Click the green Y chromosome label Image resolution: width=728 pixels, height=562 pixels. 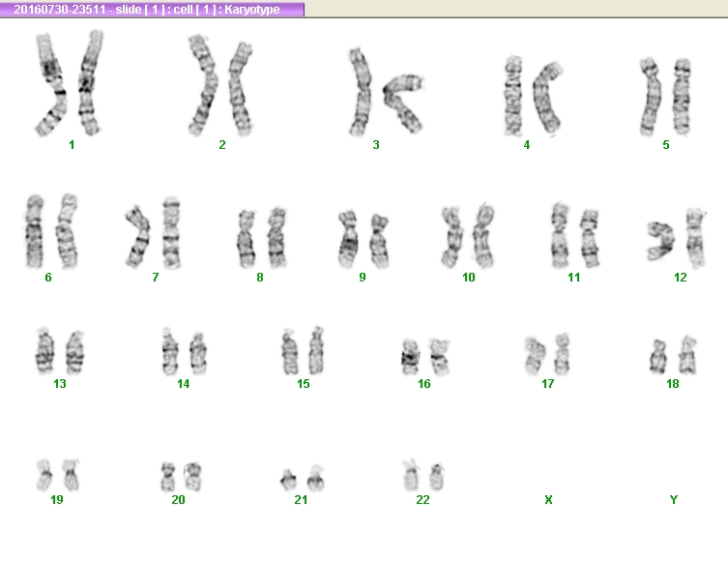point(674,500)
